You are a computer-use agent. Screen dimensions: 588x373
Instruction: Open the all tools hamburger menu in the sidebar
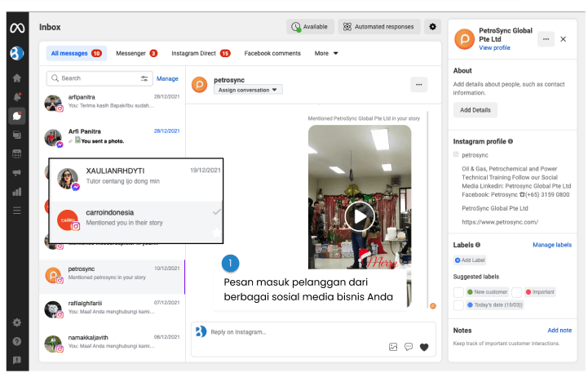17,210
